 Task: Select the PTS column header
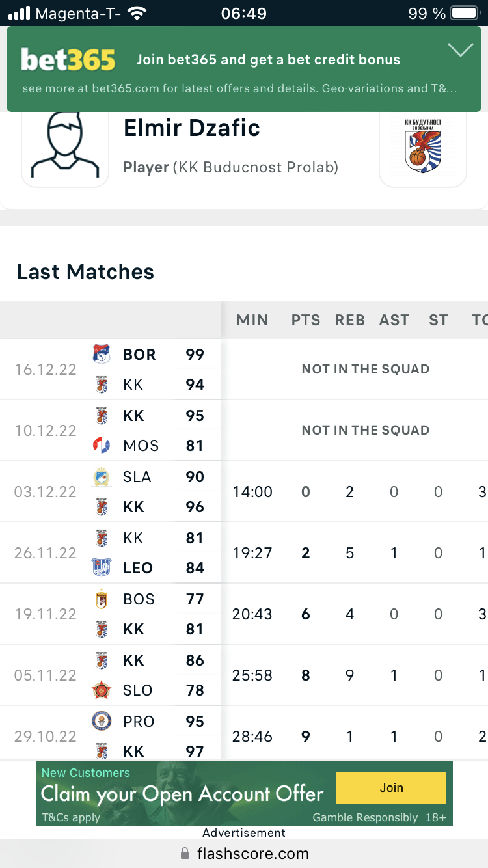tap(306, 320)
